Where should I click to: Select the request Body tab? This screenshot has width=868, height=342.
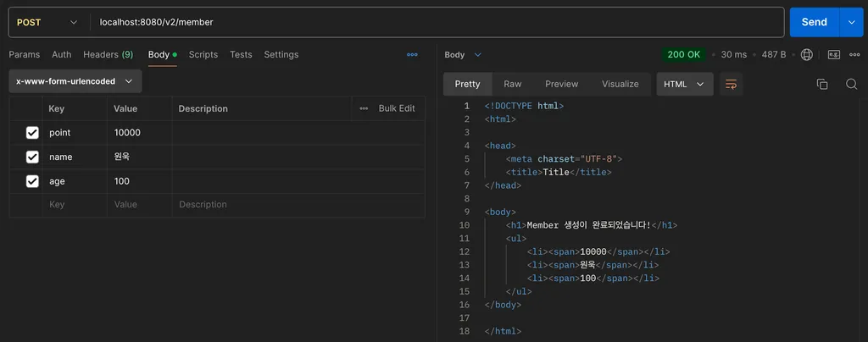coord(162,55)
